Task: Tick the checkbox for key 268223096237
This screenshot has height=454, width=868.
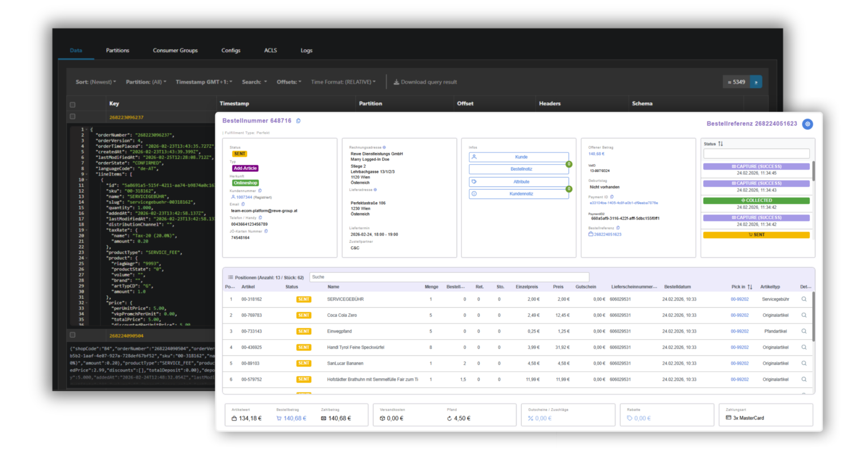Action: click(72, 117)
